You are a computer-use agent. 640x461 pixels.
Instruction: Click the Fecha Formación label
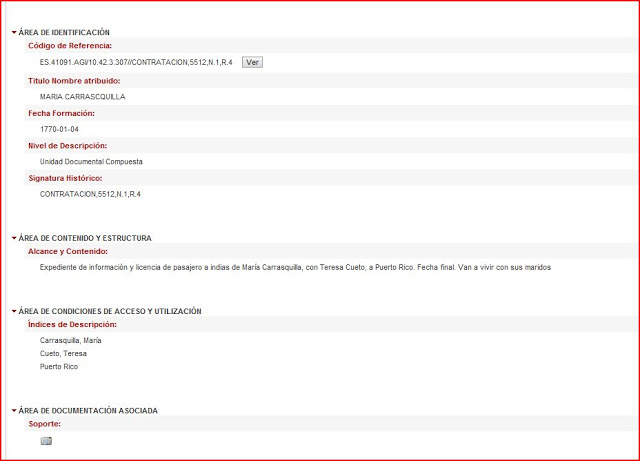pos(62,113)
